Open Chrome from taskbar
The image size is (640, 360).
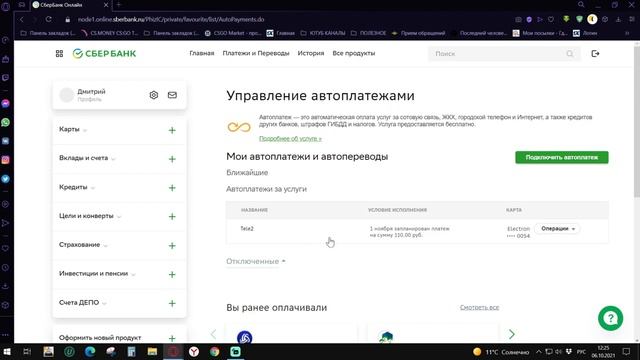[215, 351]
